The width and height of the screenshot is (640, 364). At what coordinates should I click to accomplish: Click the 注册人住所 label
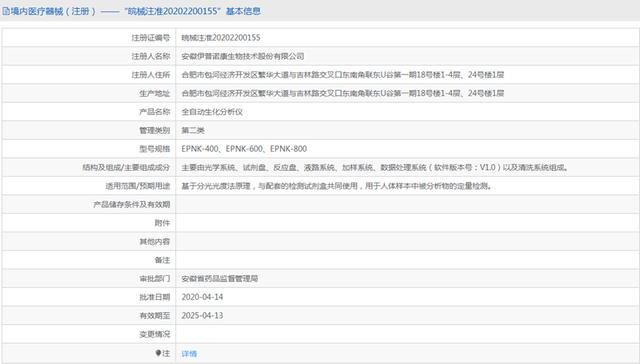point(151,74)
